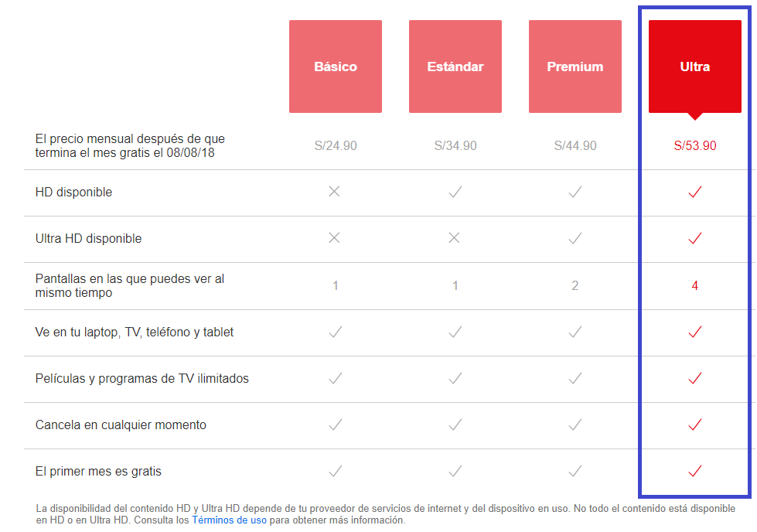Click the Ultra price S/53.90
The height and width of the screenshot is (532, 757).
(694, 145)
